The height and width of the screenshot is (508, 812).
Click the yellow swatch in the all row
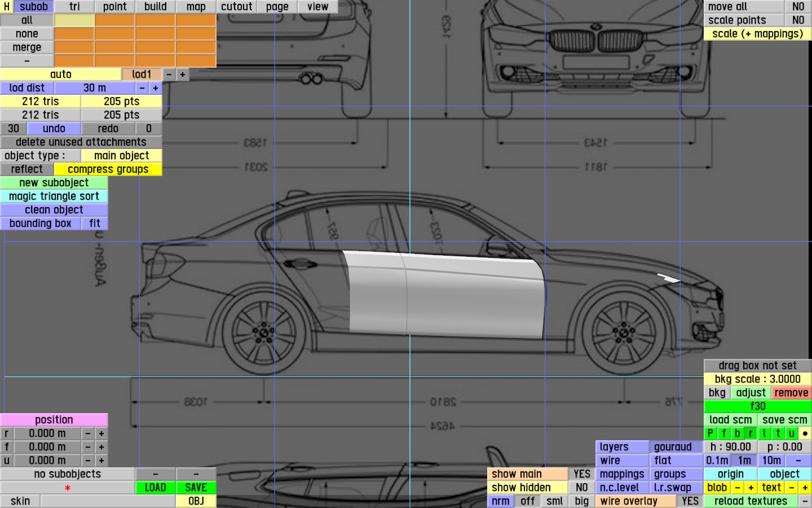tap(74, 20)
